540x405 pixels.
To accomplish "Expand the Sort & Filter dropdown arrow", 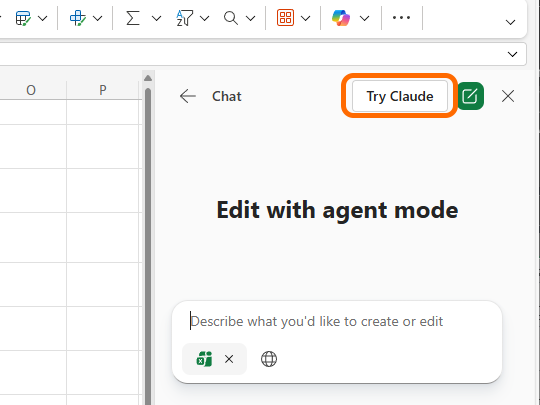I will [205, 18].
